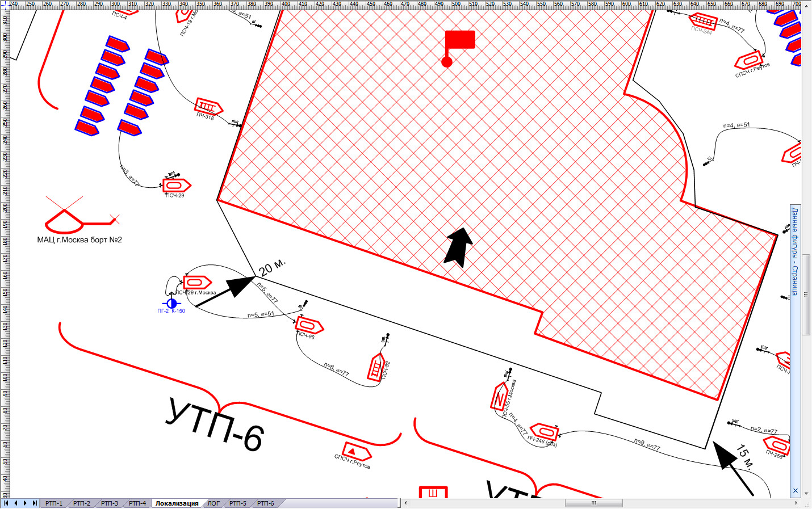Select the ПСЧ-244 ladder truck symbol

tap(703, 21)
